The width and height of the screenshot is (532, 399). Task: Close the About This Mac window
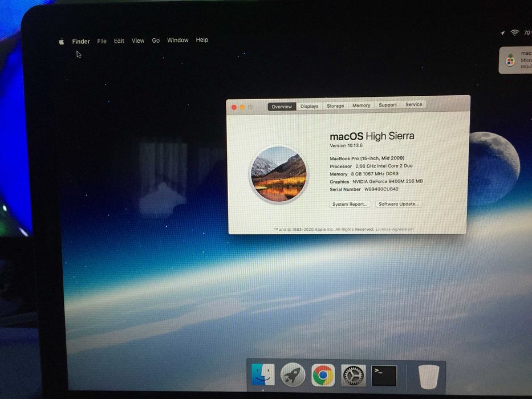click(x=234, y=107)
